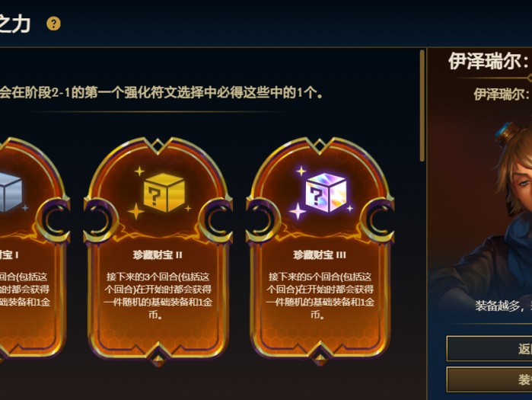The height and width of the screenshot is (400, 532).
Task: Click the right crescent ornament on gold card
Action: point(216,219)
